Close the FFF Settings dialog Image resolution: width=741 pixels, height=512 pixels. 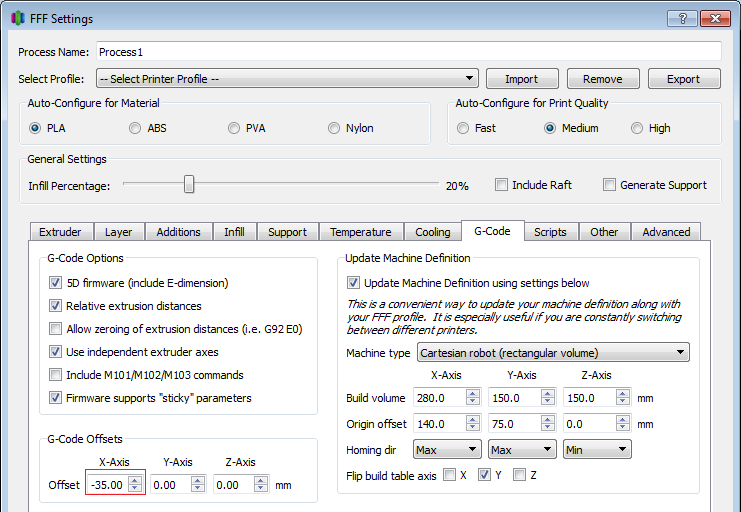(715, 18)
